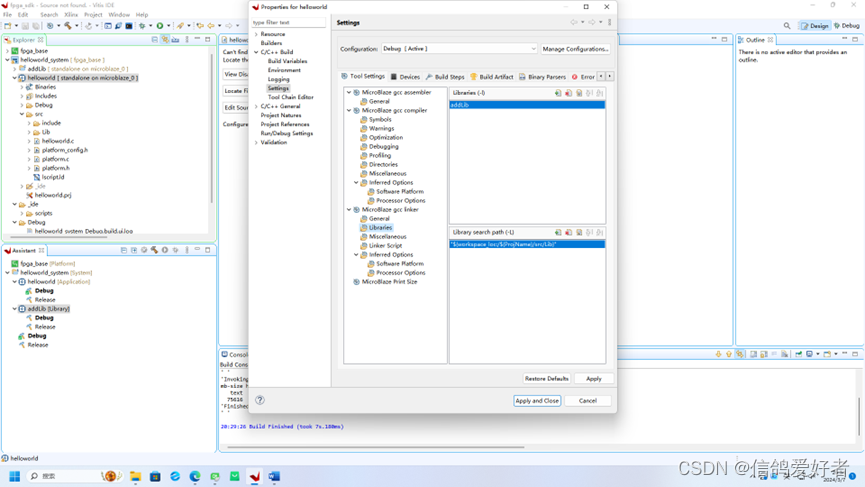Screen dimensions: 865x487
Task: Select Directories under gcc compiler
Action: (x=383, y=165)
